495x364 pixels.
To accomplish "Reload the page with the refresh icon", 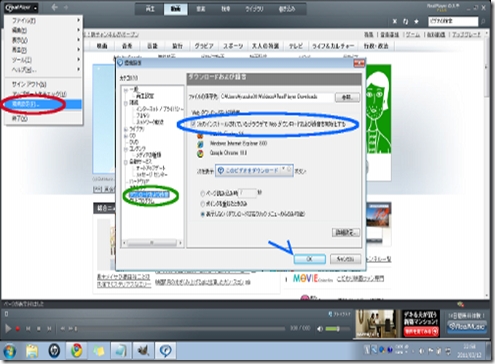I will point(405,22).
